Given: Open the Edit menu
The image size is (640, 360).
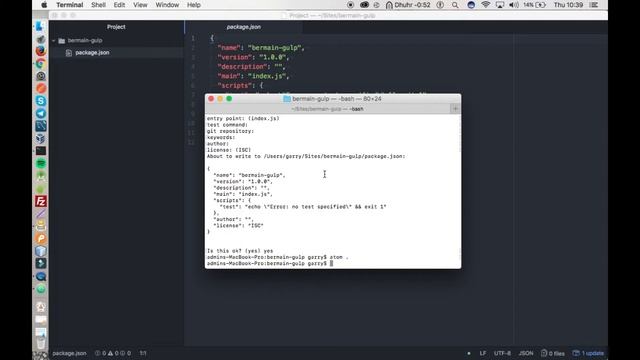Looking at the screenshot, I should coord(119,5).
